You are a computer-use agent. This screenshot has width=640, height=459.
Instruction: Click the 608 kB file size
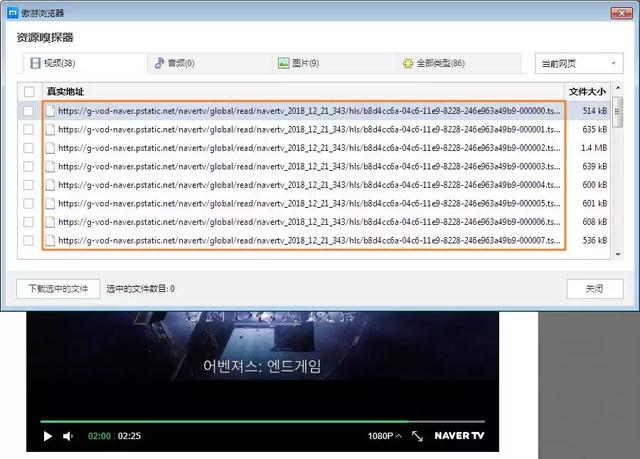pyautogui.click(x=595, y=222)
